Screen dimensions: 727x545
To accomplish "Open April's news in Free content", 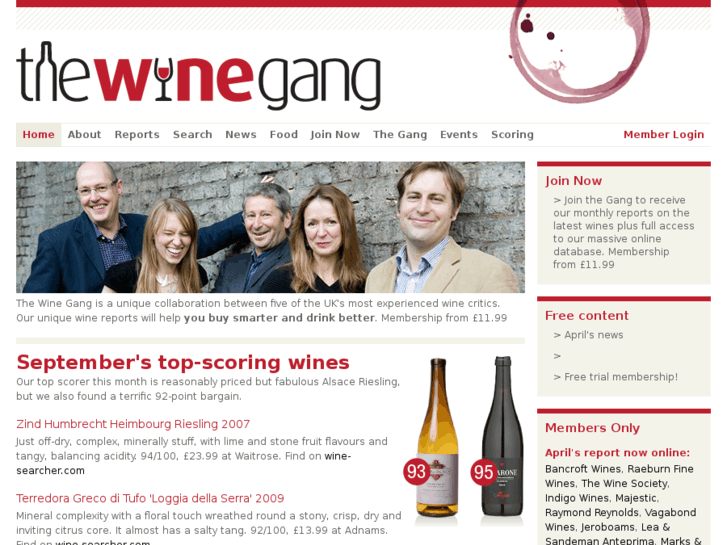I will click(x=593, y=335).
